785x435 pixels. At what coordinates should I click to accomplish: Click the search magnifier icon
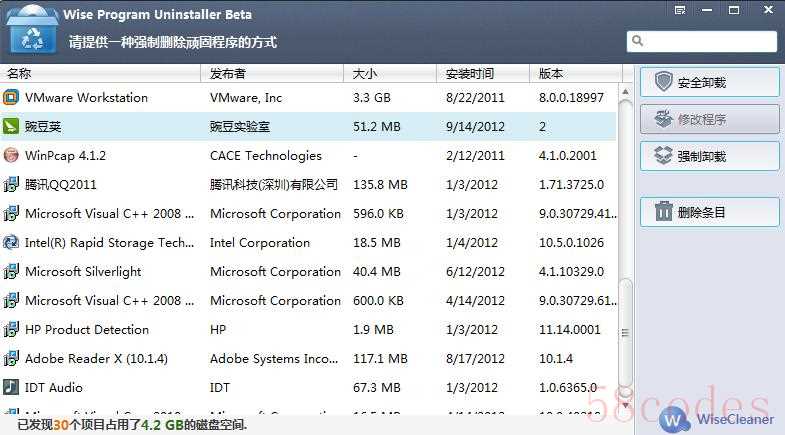click(638, 42)
